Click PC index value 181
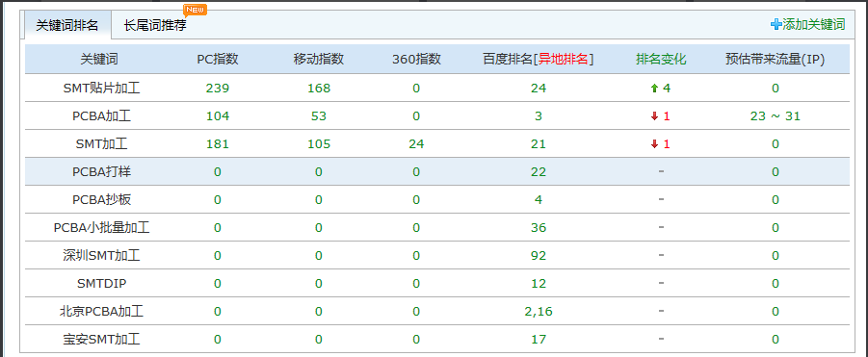The height and width of the screenshot is (357, 868). tap(218, 144)
